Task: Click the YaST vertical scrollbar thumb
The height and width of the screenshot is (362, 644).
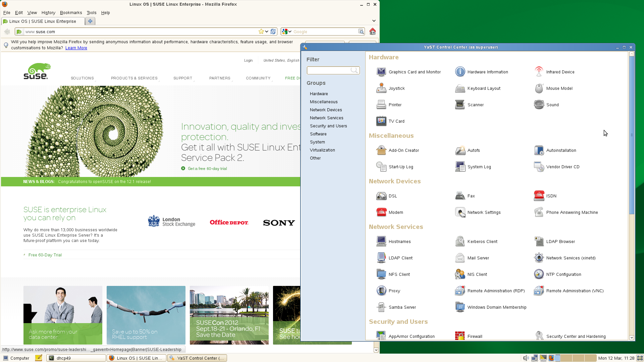Action: click(x=632, y=134)
